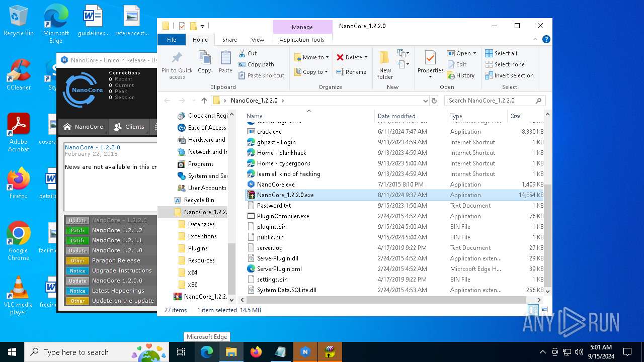Switch to the View ribbon tab

(x=258, y=40)
